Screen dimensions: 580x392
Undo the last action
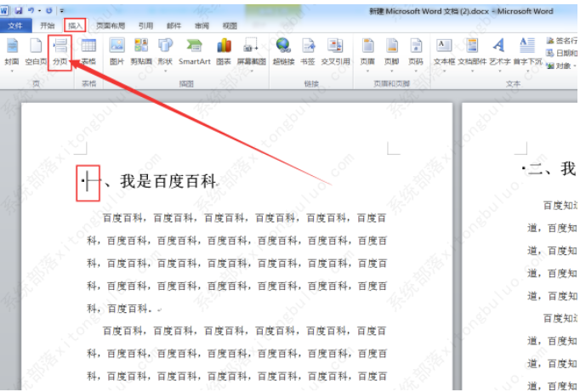(x=31, y=11)
